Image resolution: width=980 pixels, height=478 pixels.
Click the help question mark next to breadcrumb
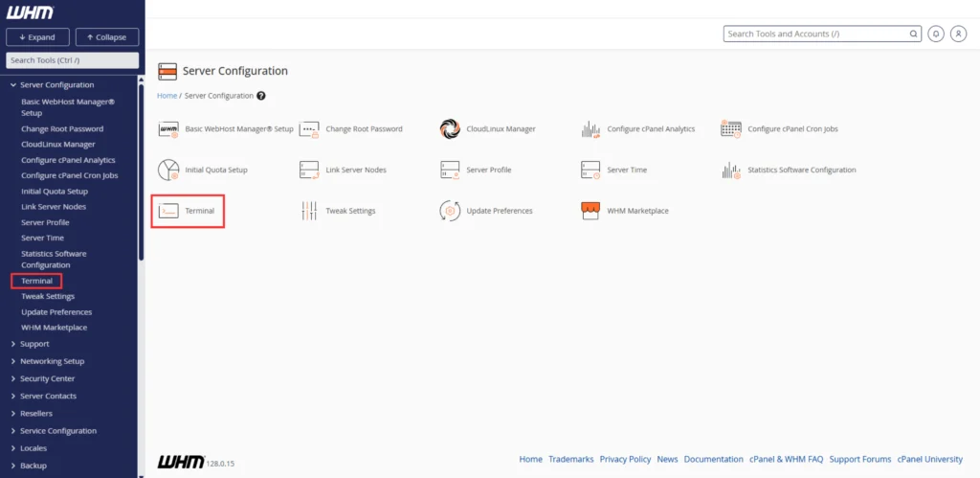(261, 96)
